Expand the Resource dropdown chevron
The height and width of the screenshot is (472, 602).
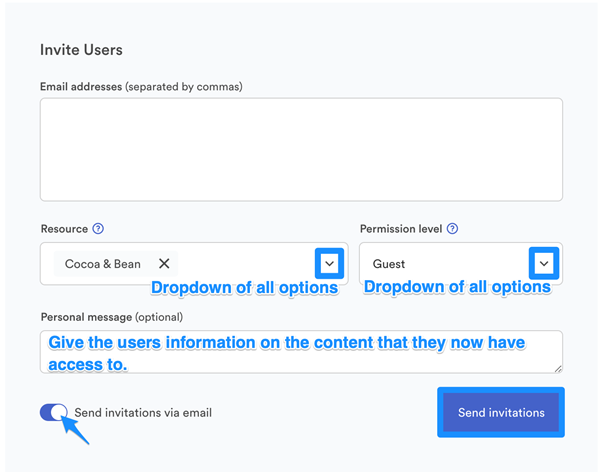[x=329, y=263]
